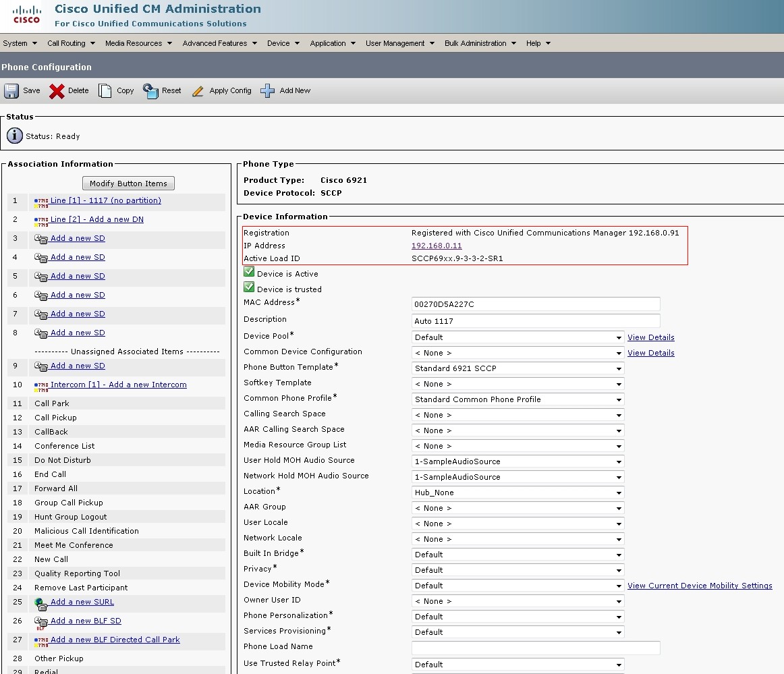Click the SURL globe icon in row 25
784x674 pixels.
pyautogui.click(x=41, y=604)
